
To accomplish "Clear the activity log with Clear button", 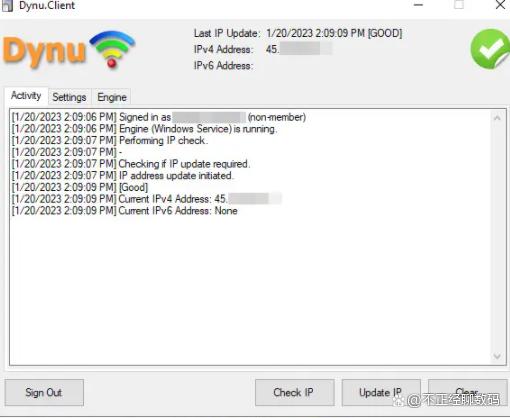I will [x=467, y=392].
